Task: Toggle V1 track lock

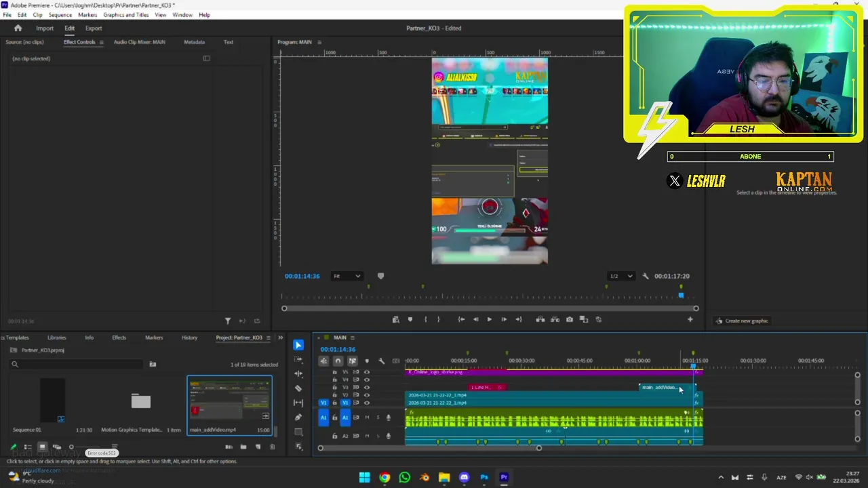Action: [x=334, y=403]
